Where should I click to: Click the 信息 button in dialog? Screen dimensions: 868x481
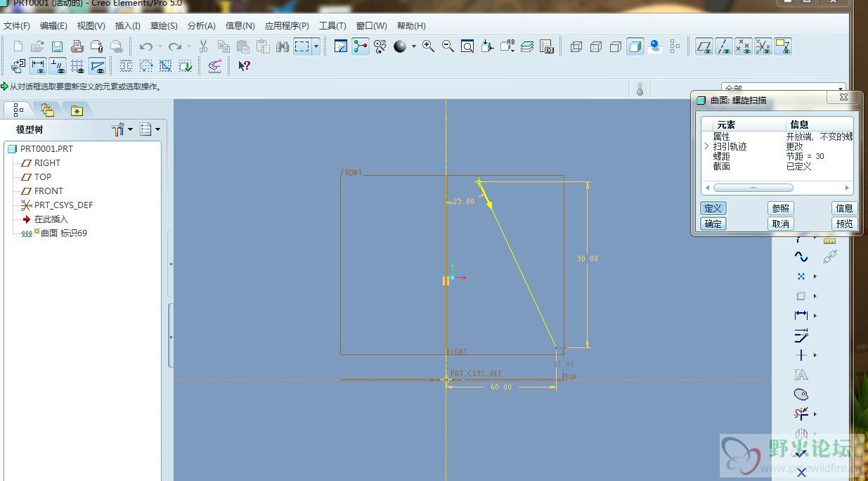point(844,208)
